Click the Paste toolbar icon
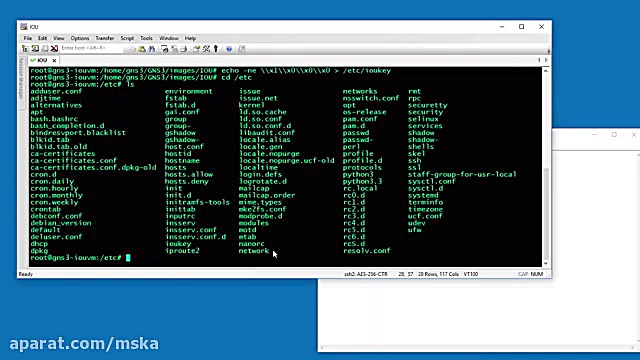The image size is (640, 360). 142,49
